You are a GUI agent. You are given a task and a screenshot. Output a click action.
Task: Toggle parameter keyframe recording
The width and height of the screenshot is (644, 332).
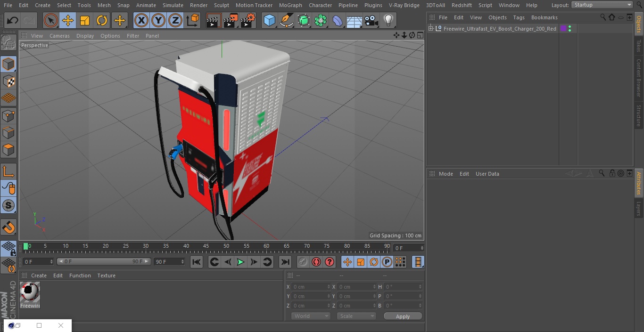387,262
